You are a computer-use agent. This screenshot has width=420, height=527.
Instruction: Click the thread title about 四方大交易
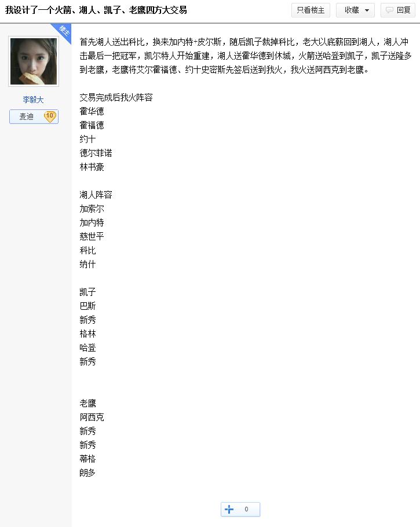tap(96, 10)
